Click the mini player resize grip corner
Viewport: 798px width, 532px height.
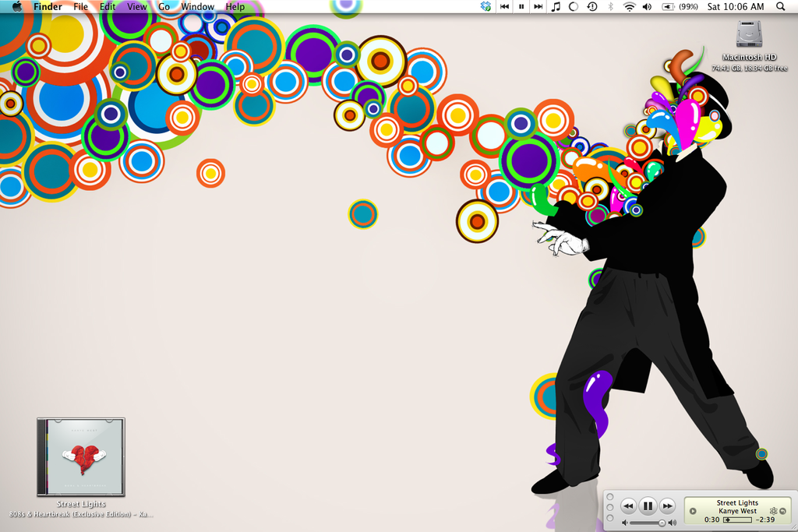794,527
